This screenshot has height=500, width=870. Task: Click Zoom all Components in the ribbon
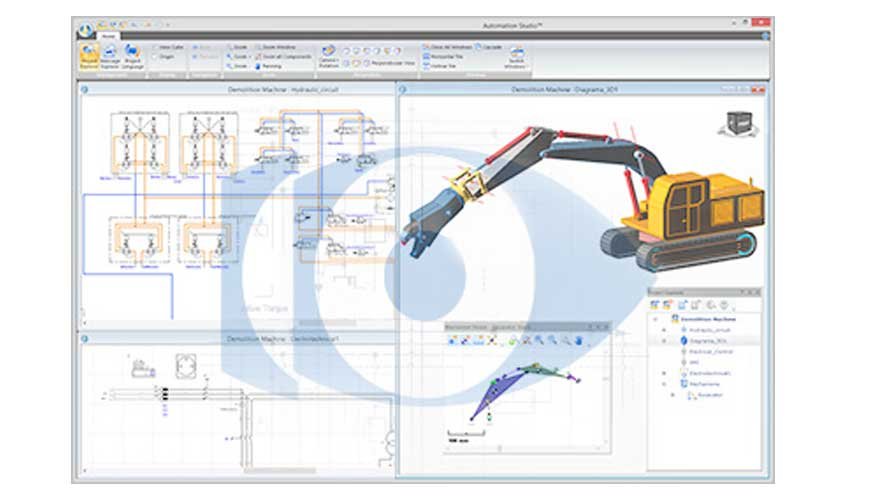click(x=283, y=57)
